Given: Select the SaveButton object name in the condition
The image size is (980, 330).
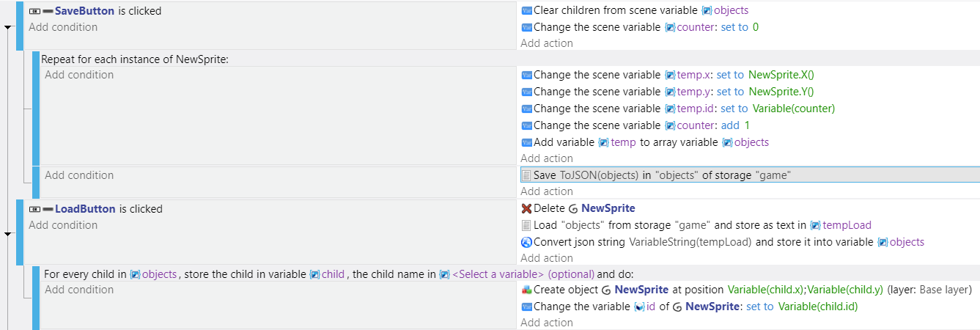Looking at the screenshot, I should pos(85,11).
